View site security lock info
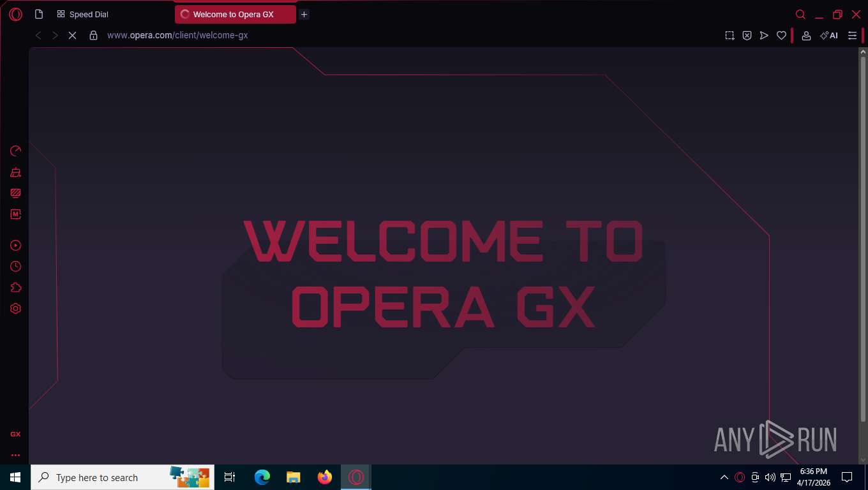The height and width of the screenshot is (490, 868). click(x=93, y=36)
